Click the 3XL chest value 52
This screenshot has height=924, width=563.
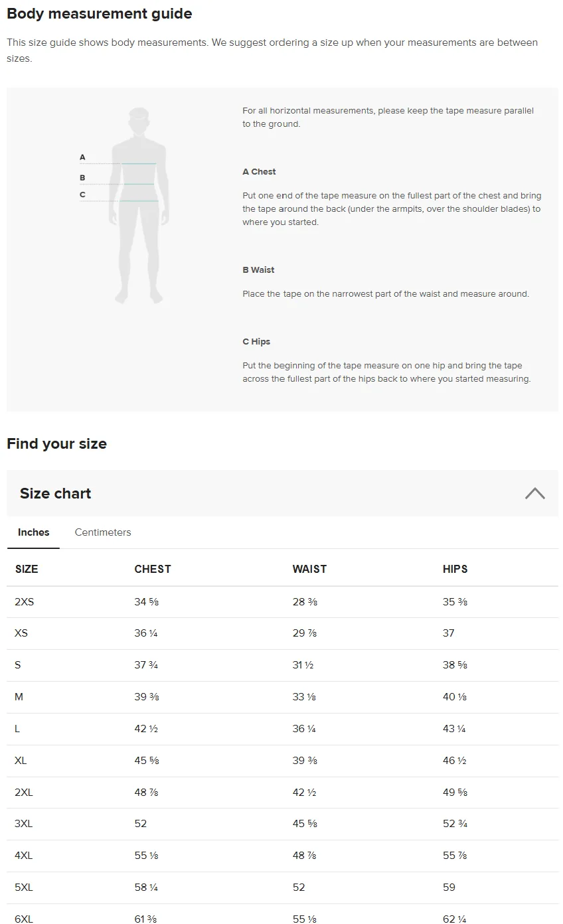pos(141,824)
